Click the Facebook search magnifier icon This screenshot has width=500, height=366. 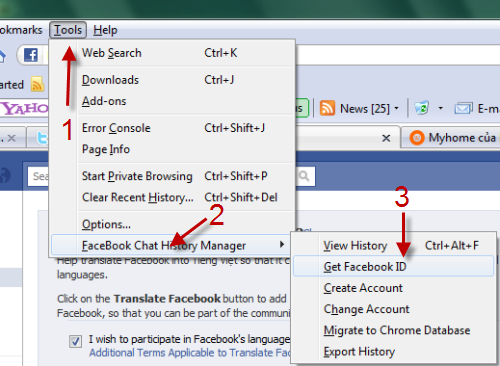coord(304,176)
